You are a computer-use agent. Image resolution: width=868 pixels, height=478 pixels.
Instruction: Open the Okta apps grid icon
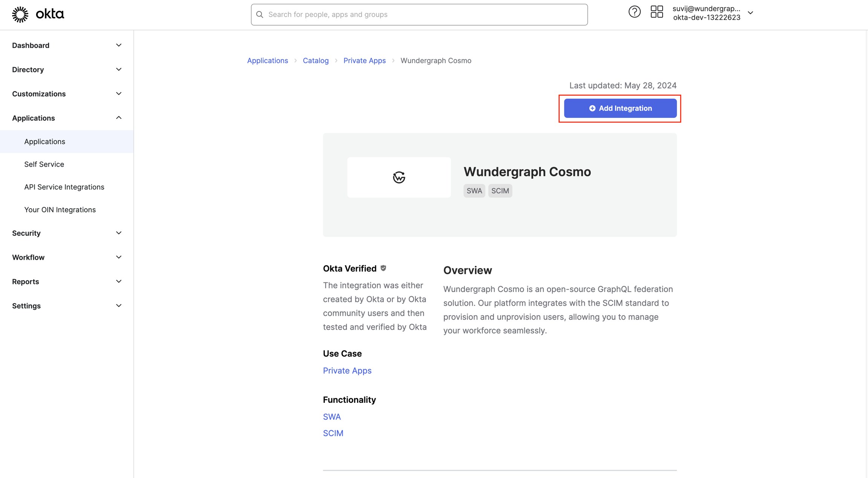(x=657, y=12)
